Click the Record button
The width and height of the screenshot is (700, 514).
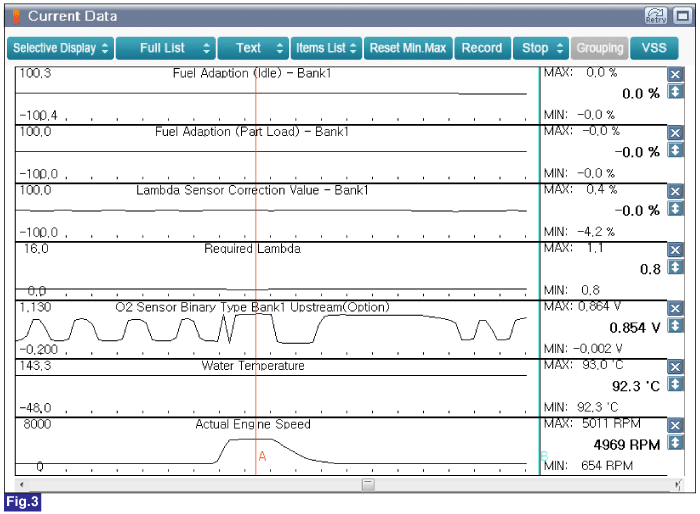pos(482,48)
